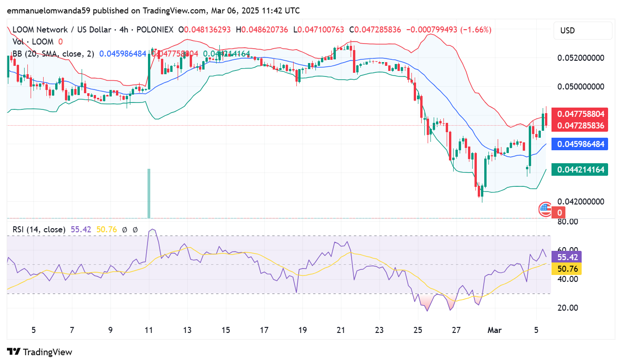Viewport: 622px width, 364px height.
Task: Click the high value H0.048620736
Action: click(262, 30)
